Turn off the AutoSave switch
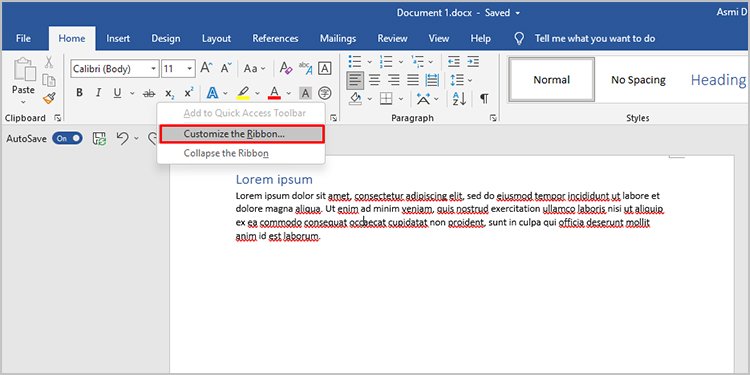 tap(67, 139)
